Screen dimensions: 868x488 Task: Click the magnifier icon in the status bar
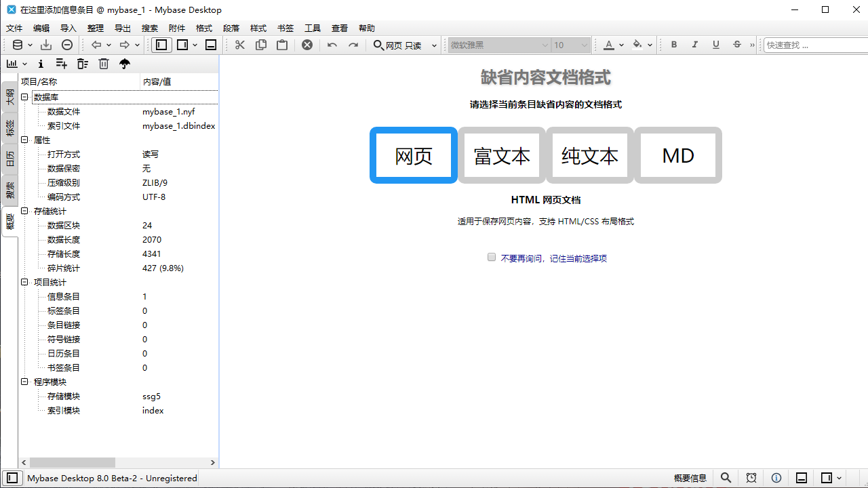(x=726, y=478)
